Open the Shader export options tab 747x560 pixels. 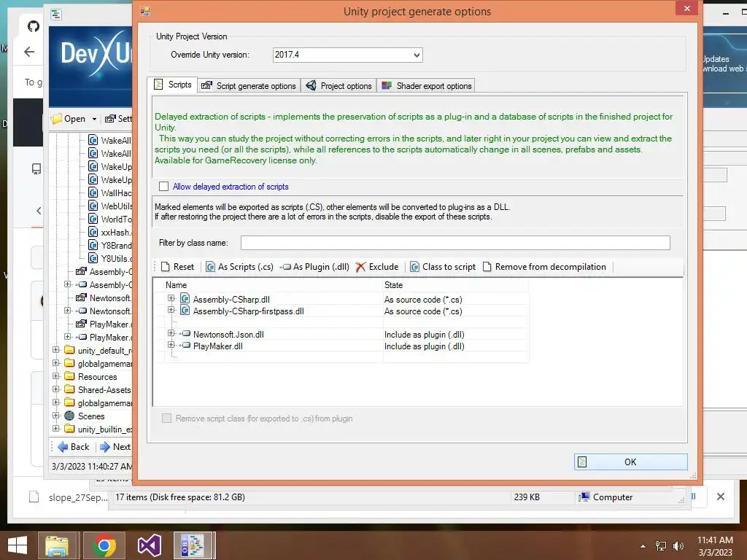tap(426, 86)
